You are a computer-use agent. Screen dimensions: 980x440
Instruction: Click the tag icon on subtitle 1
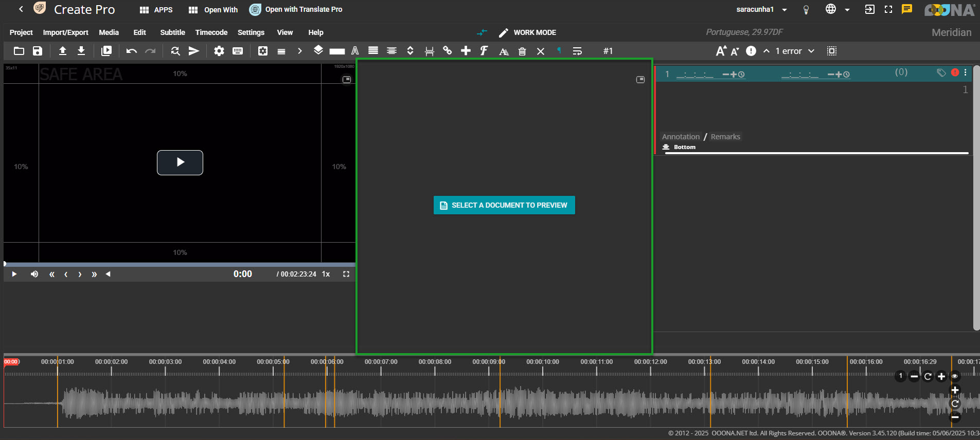coord(941,73)
